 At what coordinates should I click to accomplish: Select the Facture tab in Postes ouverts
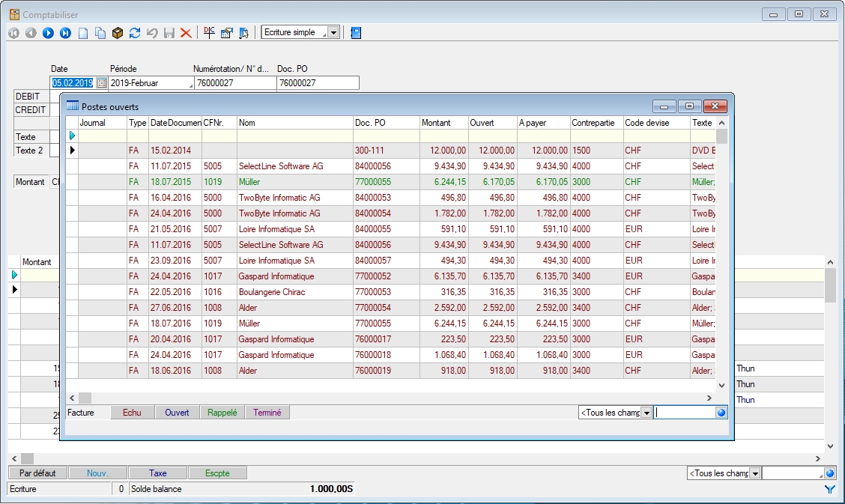click(82, 412)
